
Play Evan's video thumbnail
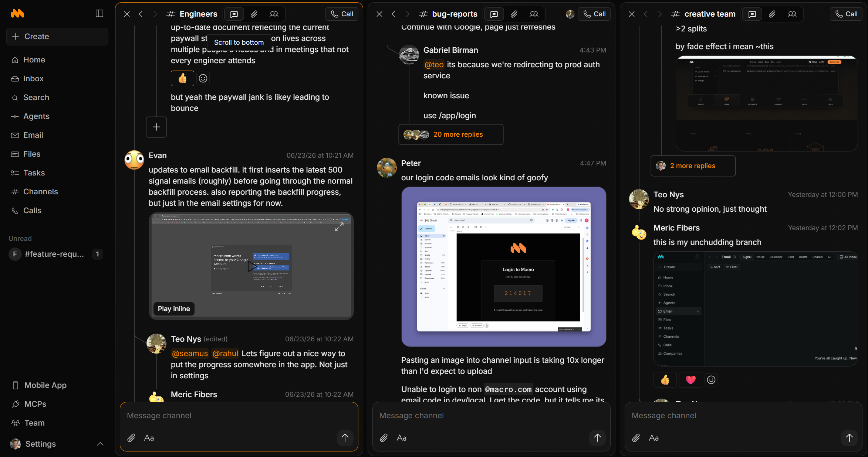(252, 266)
